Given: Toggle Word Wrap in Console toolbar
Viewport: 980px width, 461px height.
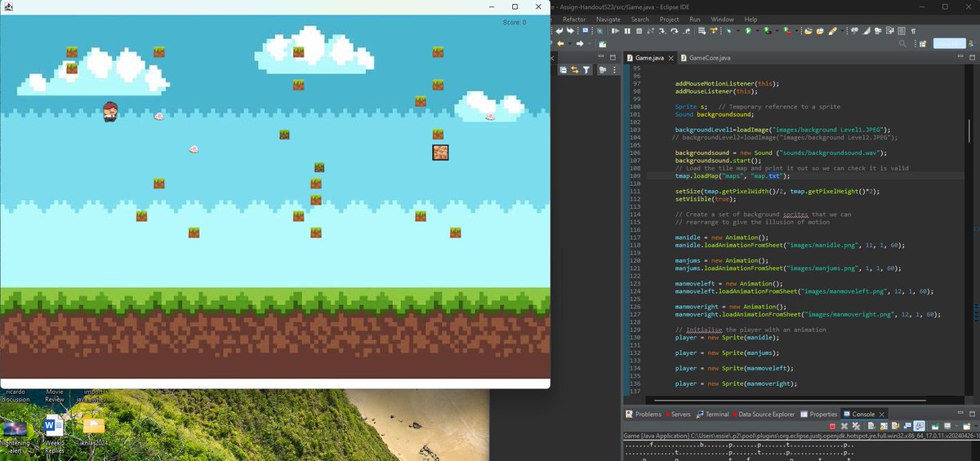Looking at the screenshot, I should pyautogui.click(x=895, y=426).
